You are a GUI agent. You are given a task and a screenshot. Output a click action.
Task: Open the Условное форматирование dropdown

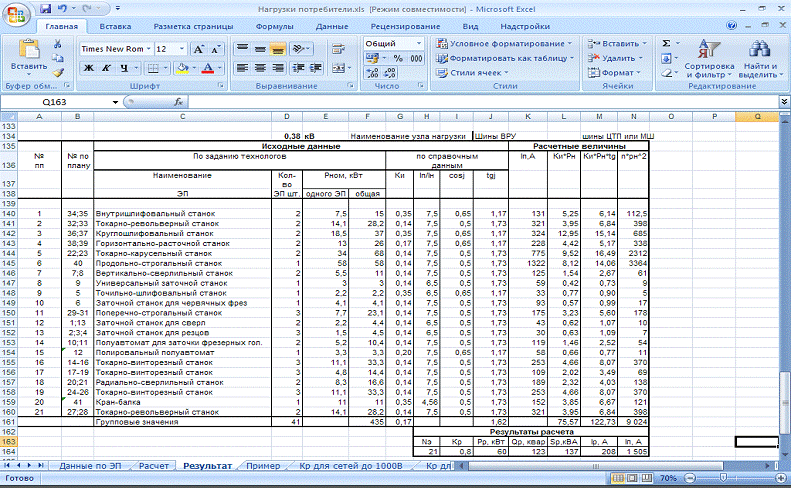tap(505, 44)
